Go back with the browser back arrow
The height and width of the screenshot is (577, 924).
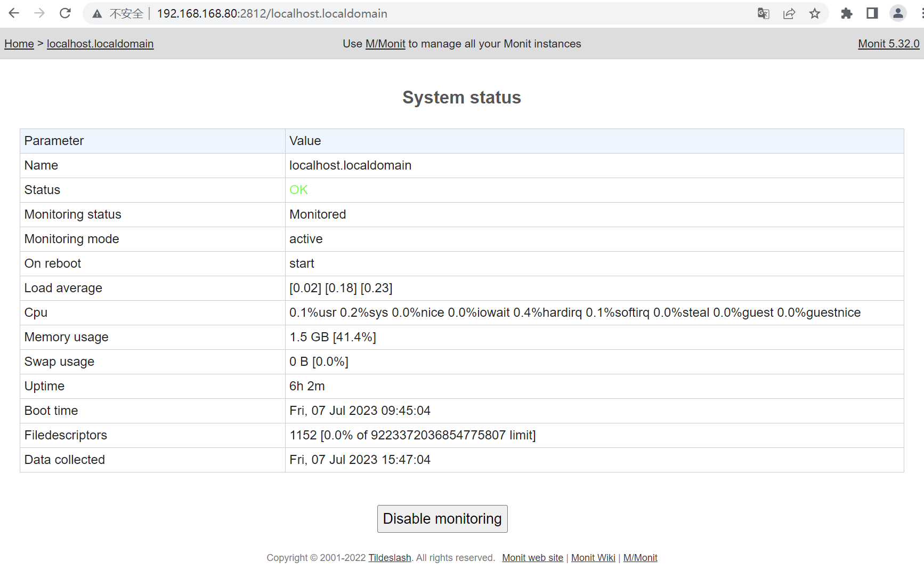pos(14,13)
